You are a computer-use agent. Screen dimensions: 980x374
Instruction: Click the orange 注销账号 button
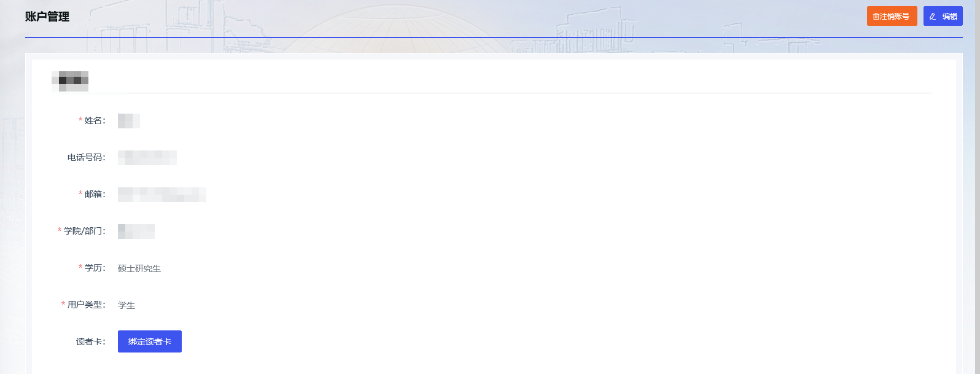click(x=892, y=16)
